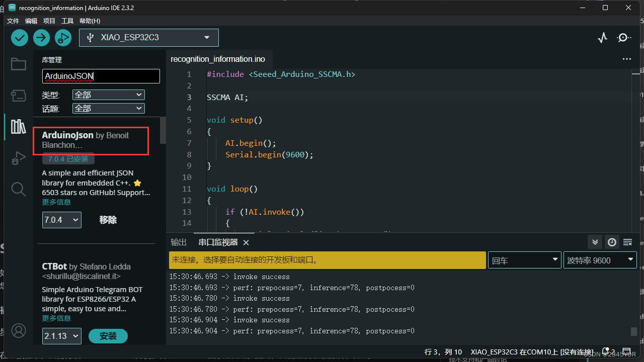Click the Arduino IDE title bar logo
The width and height of the screenshot is (644, 362).
point(11,8)
